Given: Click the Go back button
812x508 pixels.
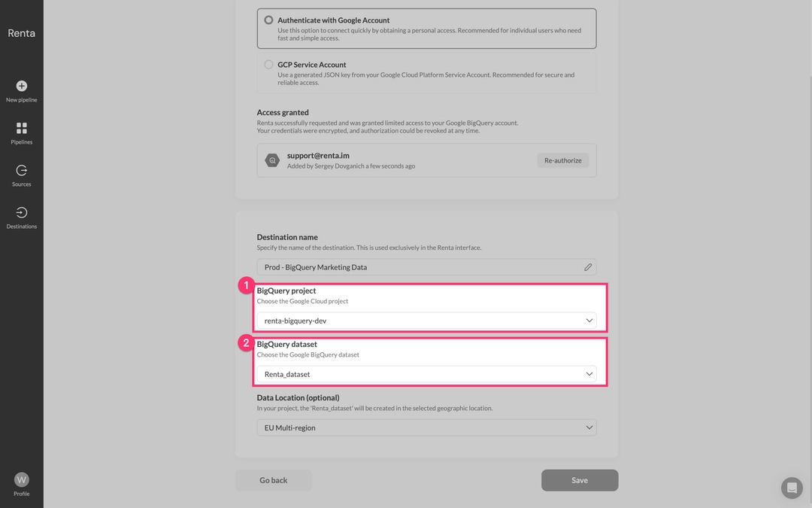Looking at the screenshot, I should click(x=274, y=480).
